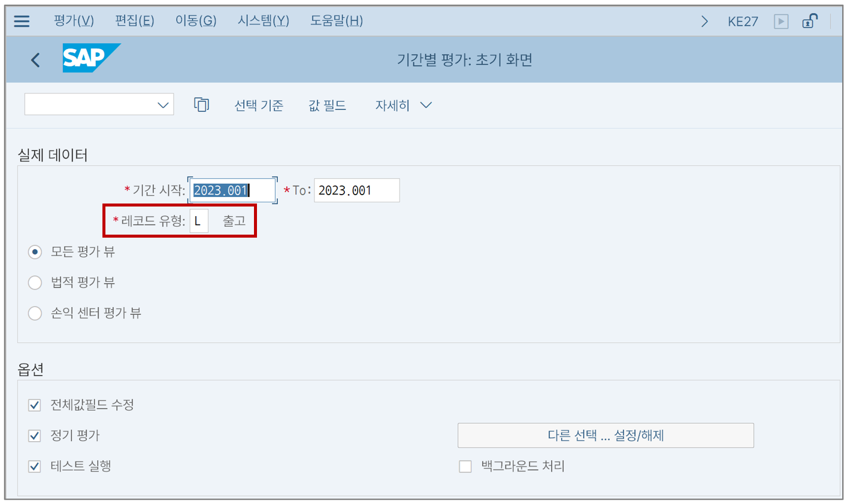Expand command field with the right chevron
This screenshot has width=847, height=504.
pyautogui.click(x=704, y=22)
